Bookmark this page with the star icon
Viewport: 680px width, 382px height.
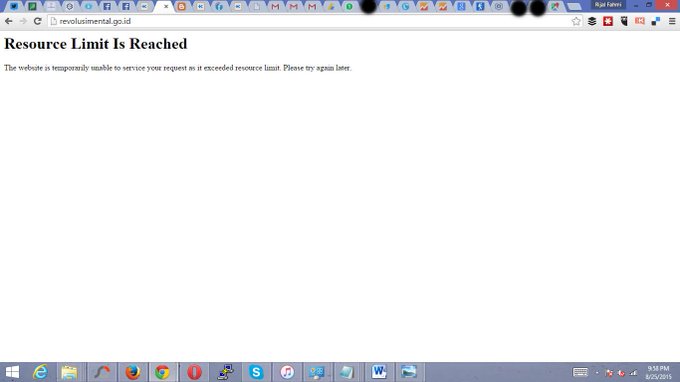point(576,21)
